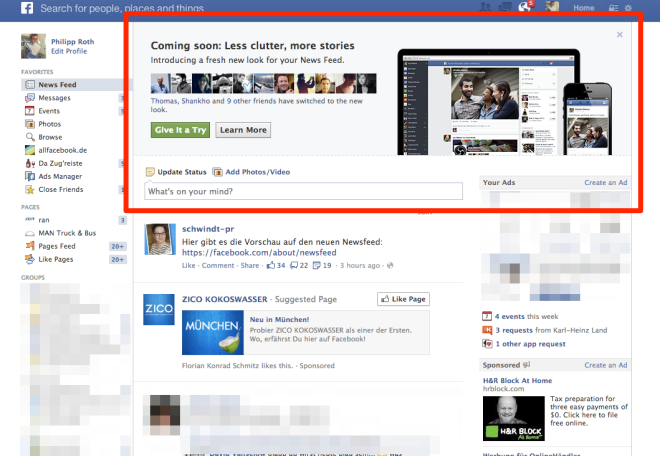Open the privacy shortcuts lock icon

click(613, 8)
